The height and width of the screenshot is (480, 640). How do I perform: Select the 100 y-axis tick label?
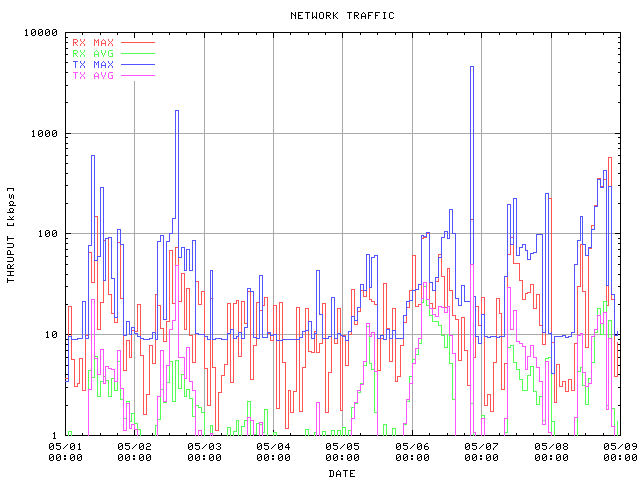pos(49,234)
